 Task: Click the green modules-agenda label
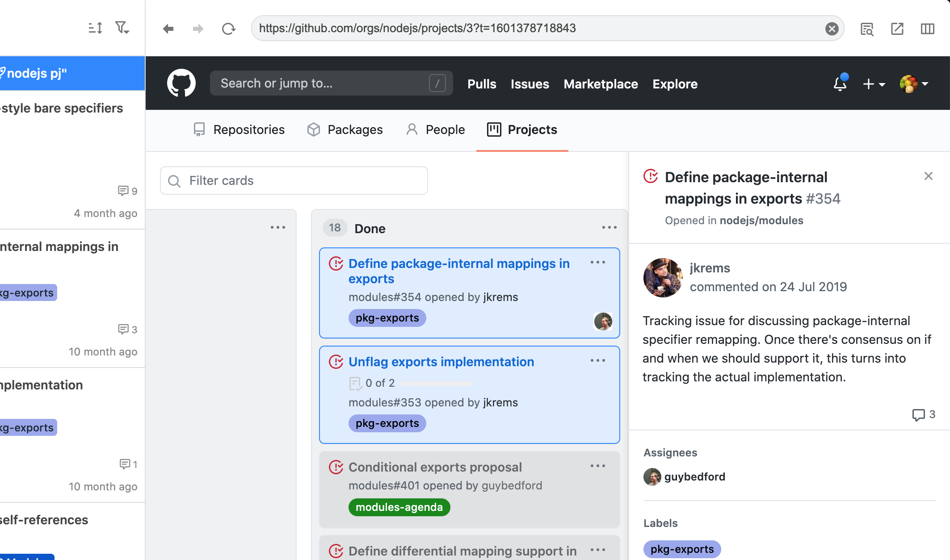click(x=399, y=507)
